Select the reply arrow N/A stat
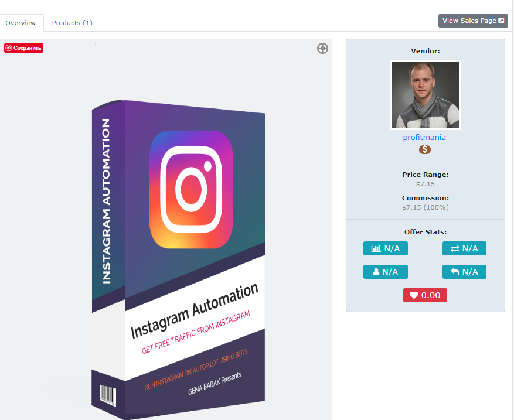Viewport: 514px width, 420px height. (x=465, y=272)
